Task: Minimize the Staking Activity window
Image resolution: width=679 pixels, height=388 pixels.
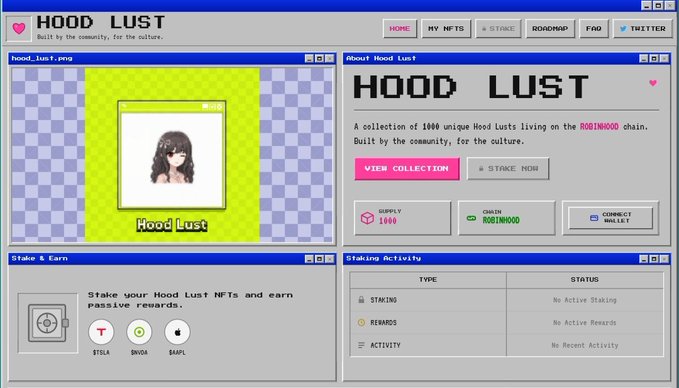Action: pos(643,259)
